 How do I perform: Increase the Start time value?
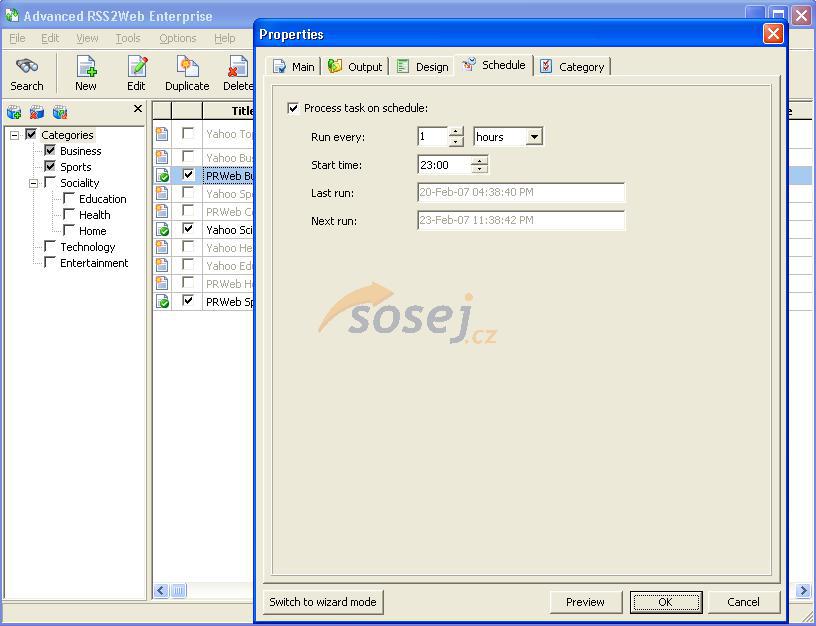(x=479, y=160)
